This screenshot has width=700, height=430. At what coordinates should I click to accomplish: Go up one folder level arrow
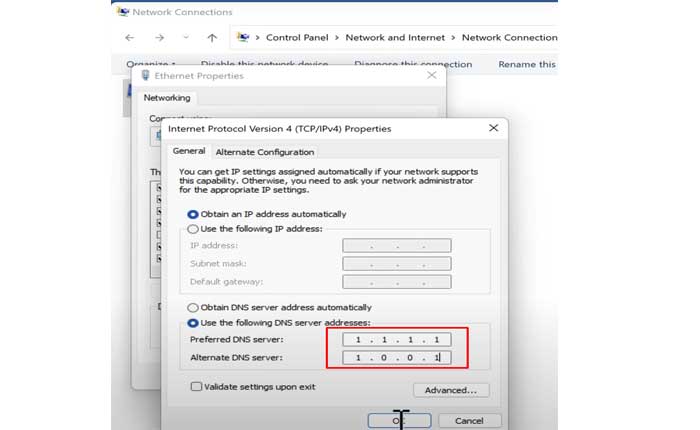[x=212, y=37]
